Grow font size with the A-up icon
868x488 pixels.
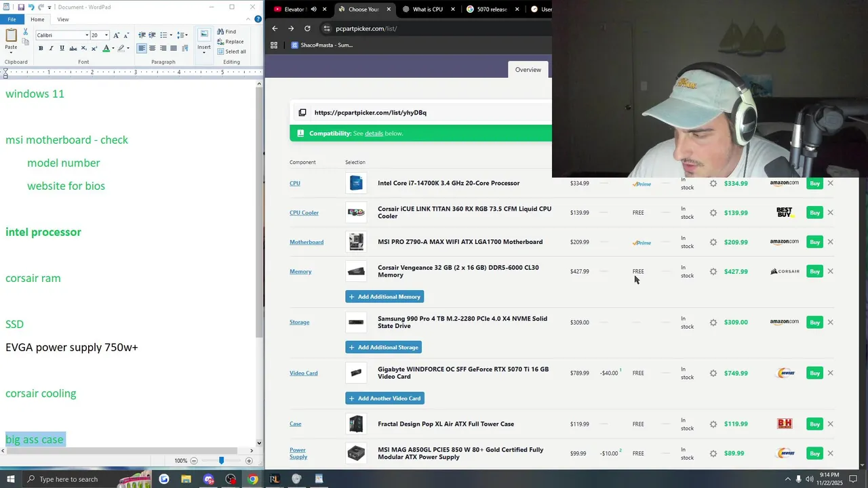point(116,35)
